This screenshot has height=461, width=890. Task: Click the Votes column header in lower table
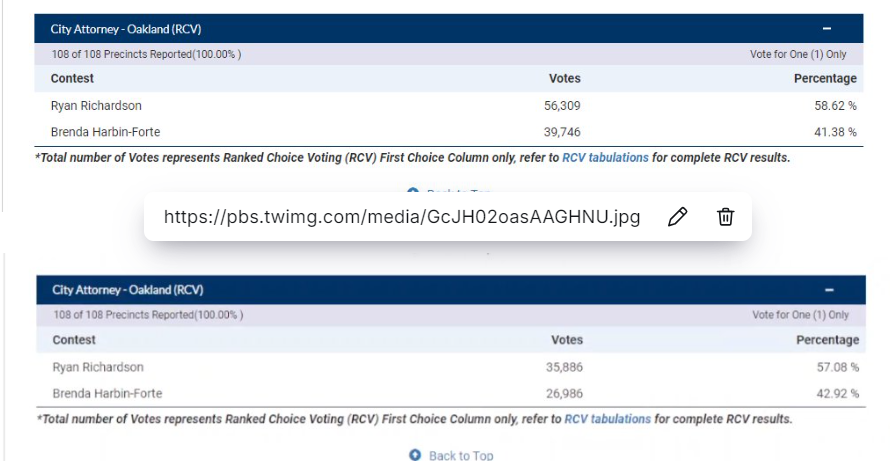point(566,340)
